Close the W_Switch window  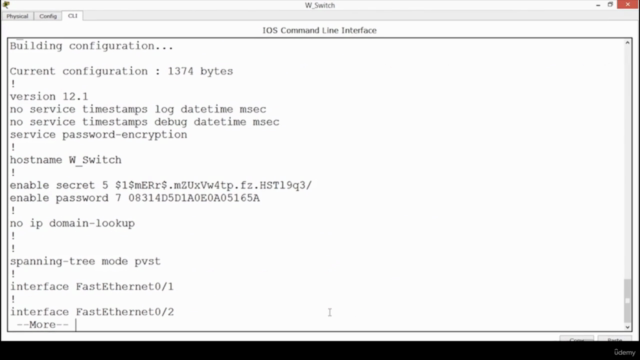(x=628, y=4)
